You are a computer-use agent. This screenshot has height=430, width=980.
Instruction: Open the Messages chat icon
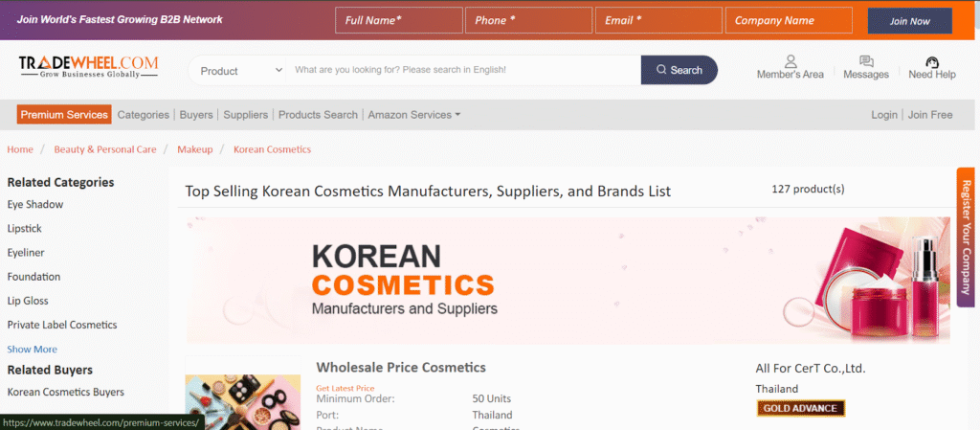tap(865, 61)
